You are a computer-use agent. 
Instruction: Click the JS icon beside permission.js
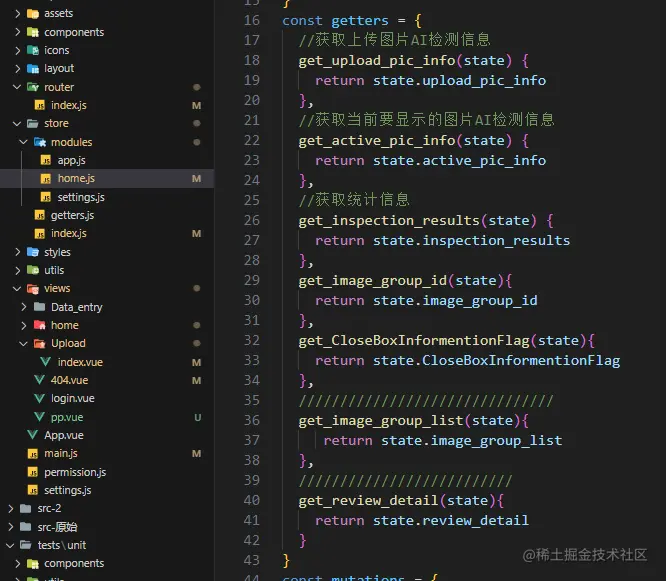(x=33, y=472)
